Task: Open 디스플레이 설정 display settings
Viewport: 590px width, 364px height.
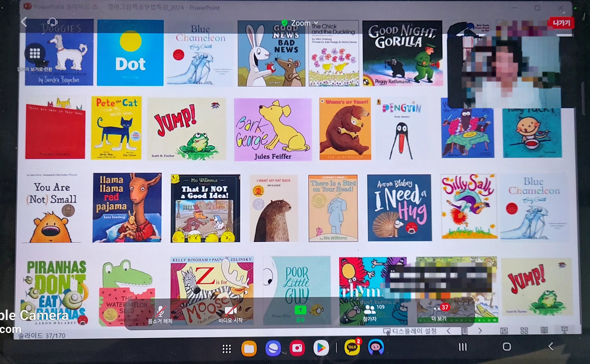Action: click(410, 331)
